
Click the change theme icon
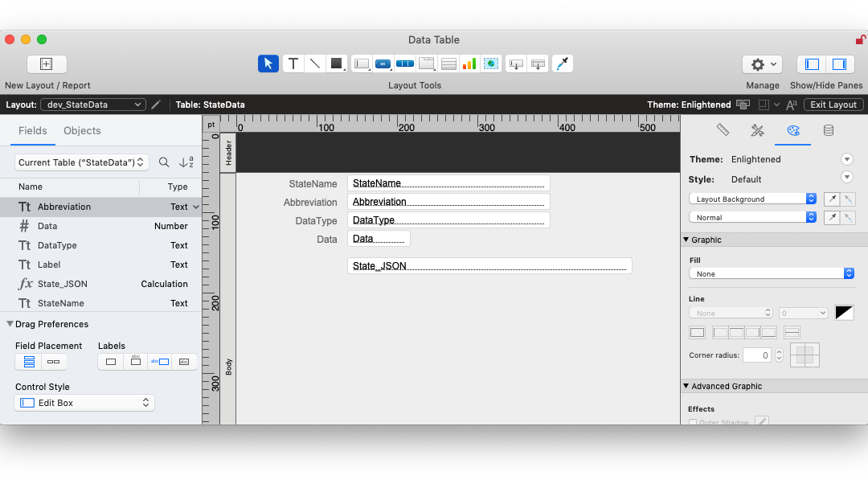click(x=743, y=104)
